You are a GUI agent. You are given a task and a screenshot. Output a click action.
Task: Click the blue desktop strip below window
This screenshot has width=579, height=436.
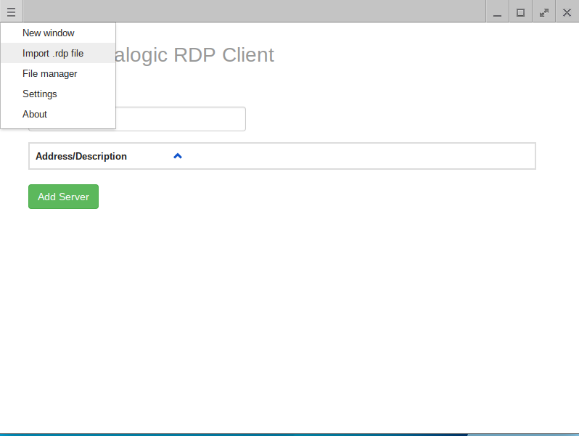point(290,435)
